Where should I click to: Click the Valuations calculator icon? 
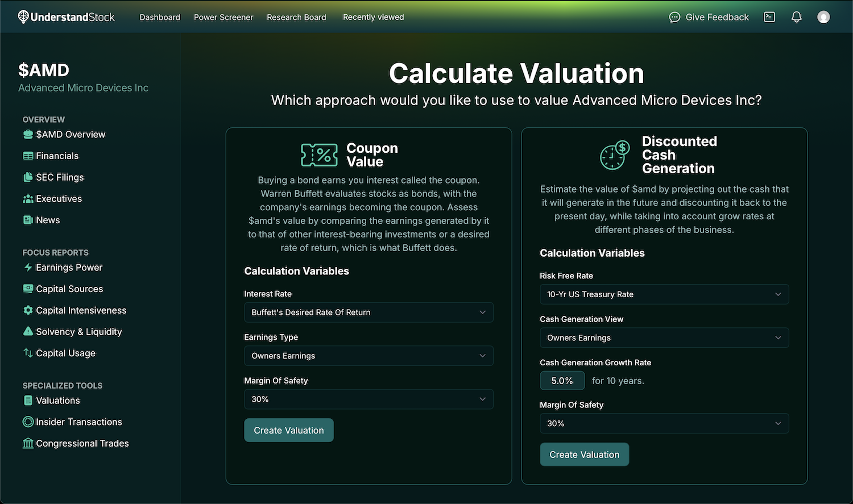28,401
